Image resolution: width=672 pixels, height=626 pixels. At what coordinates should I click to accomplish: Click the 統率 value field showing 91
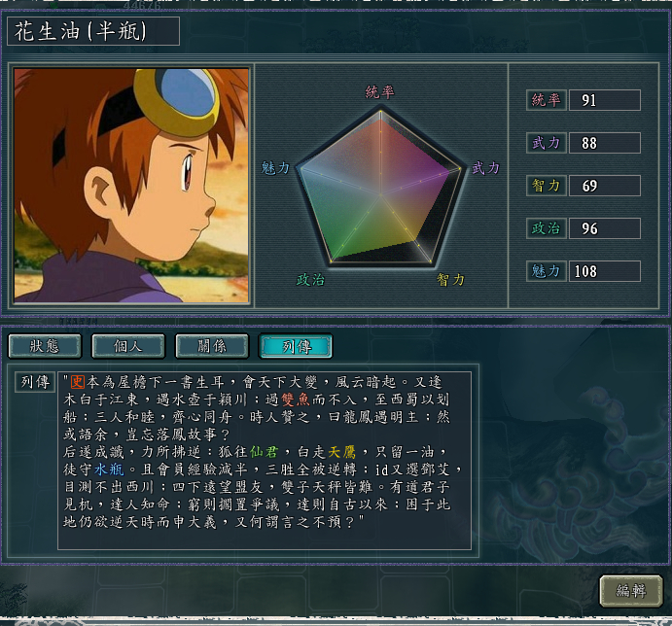[x=605, y=100]
